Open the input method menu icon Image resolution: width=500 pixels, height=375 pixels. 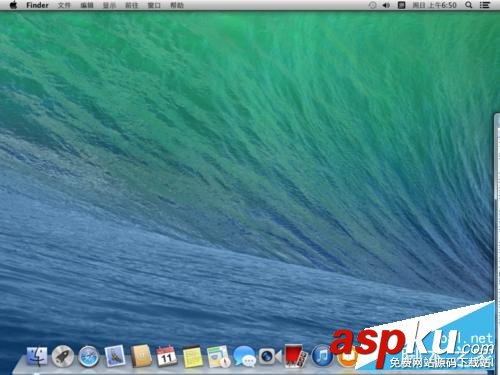tap(402, 5)
